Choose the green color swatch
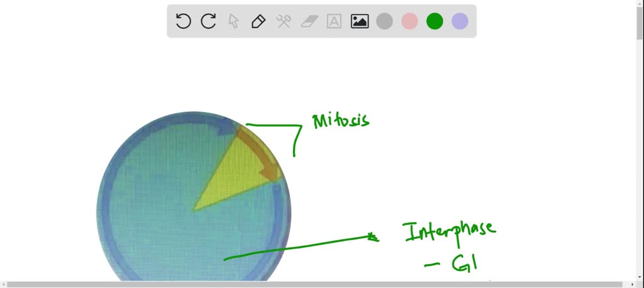Screen dimensions: 644x288 pyautogui.click(x=435, y=21)
